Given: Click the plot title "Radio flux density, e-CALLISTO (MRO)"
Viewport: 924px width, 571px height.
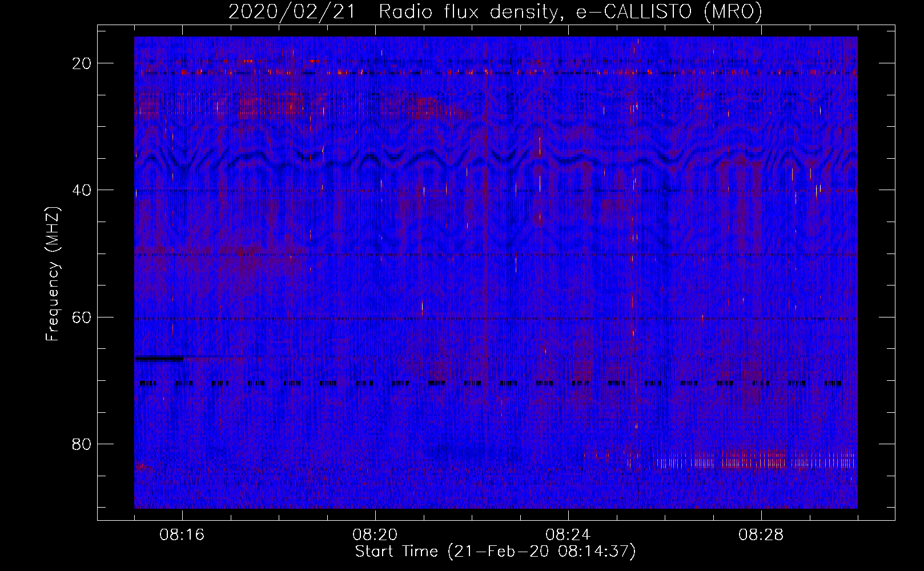Looking at the screenshot, I should point(571,11).
